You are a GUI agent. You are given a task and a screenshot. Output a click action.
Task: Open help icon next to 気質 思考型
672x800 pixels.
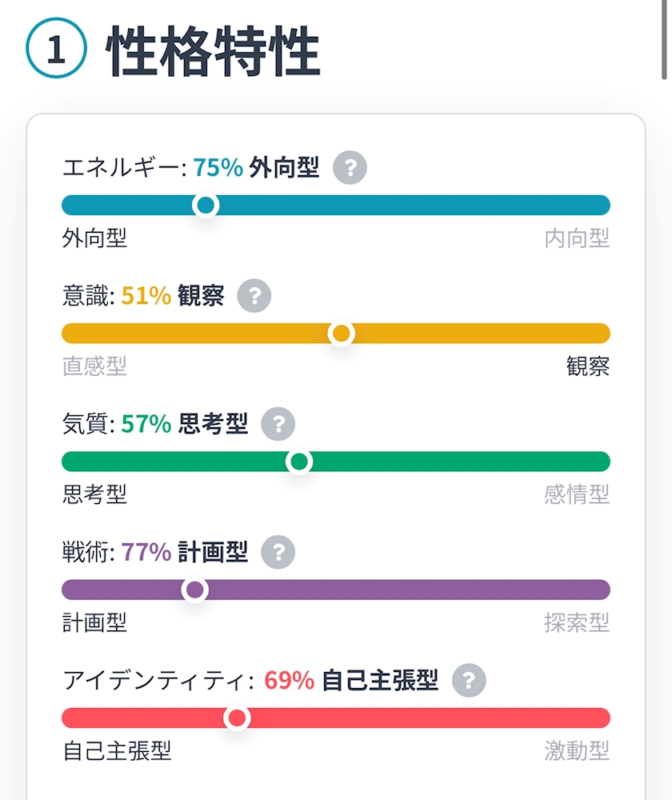tap(278, 423)
